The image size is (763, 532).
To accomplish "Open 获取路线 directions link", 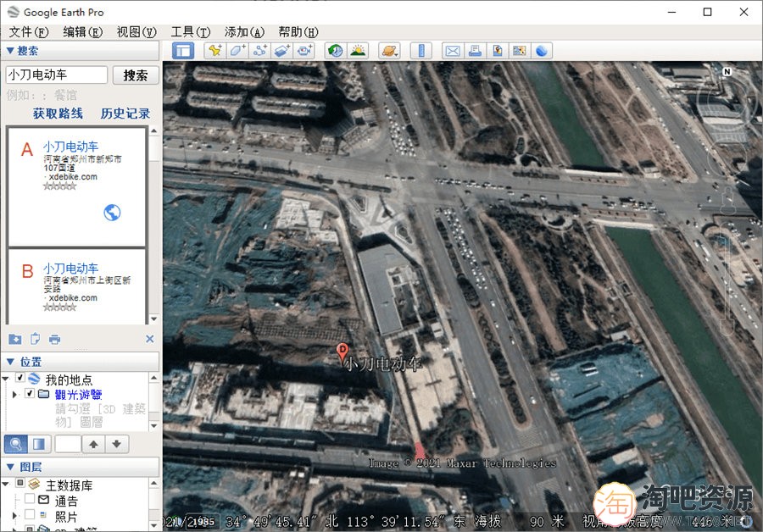I will coord(58,114).
